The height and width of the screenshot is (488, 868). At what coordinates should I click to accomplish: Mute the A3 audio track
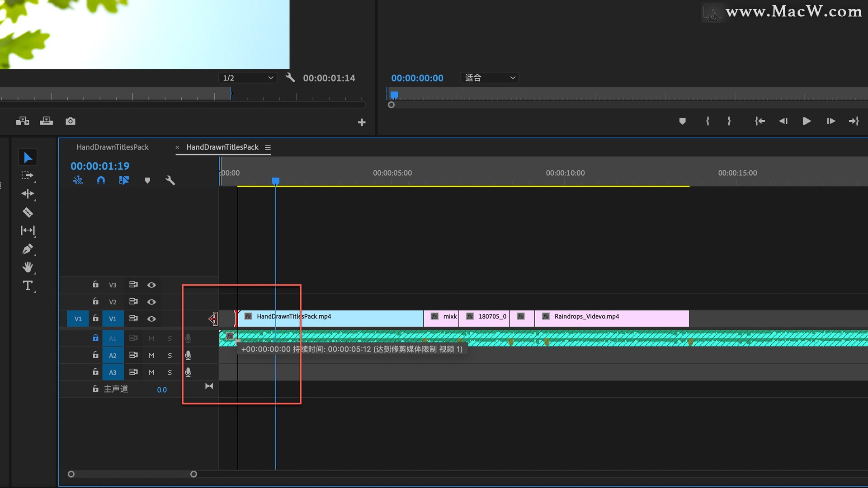(151, 372)
